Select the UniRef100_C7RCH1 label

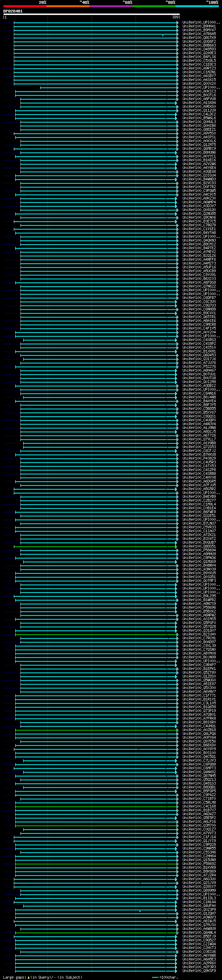199,638
